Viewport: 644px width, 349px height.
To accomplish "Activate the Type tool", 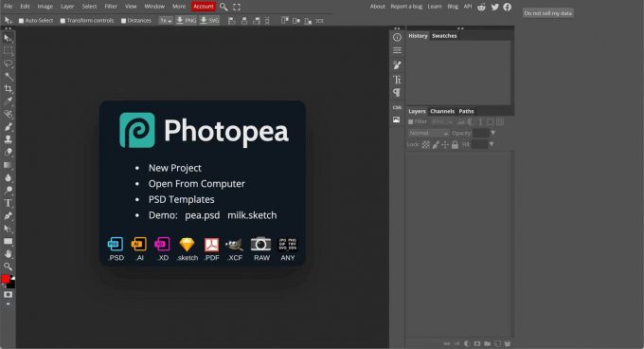I will coord(8,203).
